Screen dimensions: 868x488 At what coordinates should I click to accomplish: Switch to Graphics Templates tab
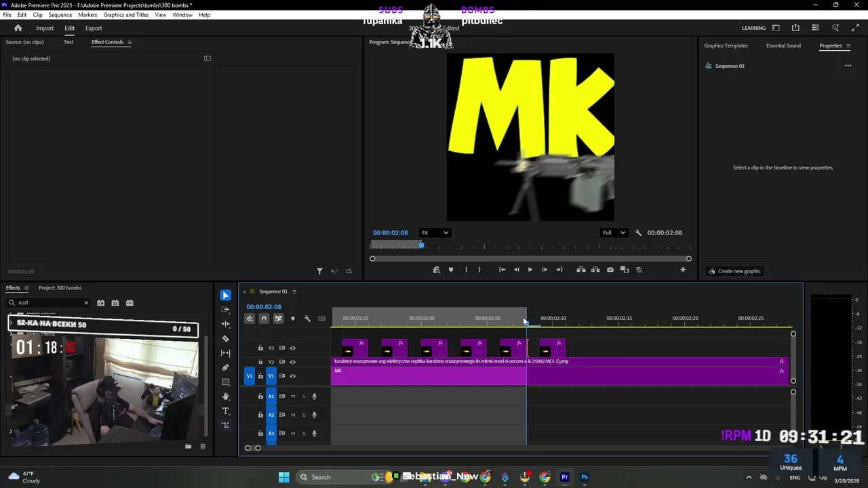726,45
